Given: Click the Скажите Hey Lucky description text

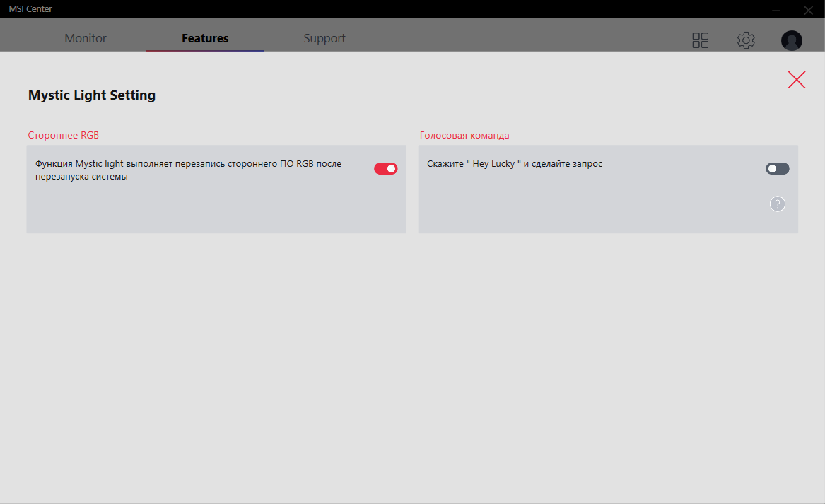Looking at the screenshot, I should pos(515,163).
